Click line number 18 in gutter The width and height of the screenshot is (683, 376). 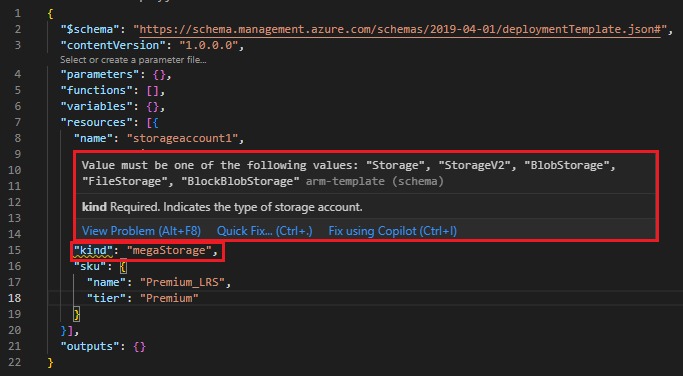pyautogui.click(x=14, y=298)
